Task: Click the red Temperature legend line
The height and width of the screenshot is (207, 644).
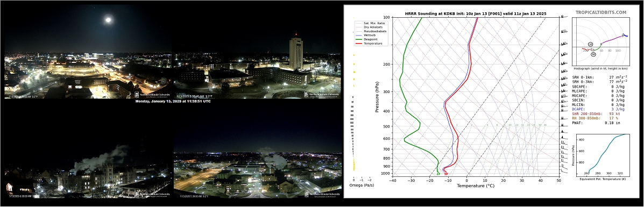Action: [x=358, y=44]
